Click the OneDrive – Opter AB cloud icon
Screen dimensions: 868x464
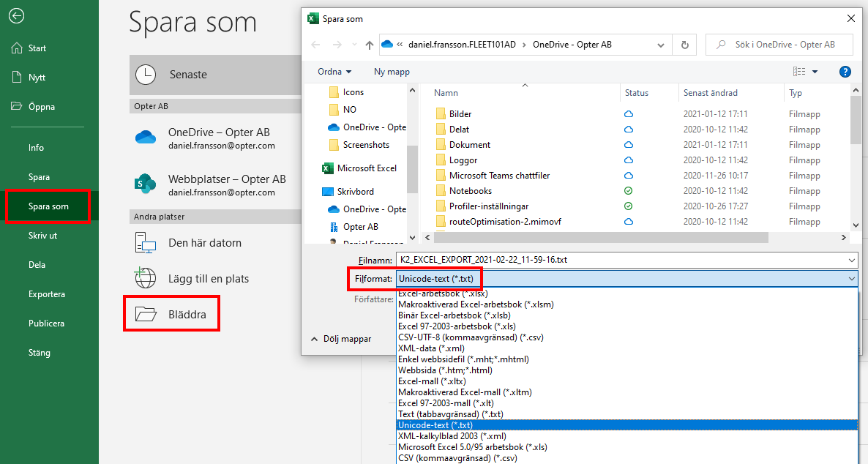[146, 138]
